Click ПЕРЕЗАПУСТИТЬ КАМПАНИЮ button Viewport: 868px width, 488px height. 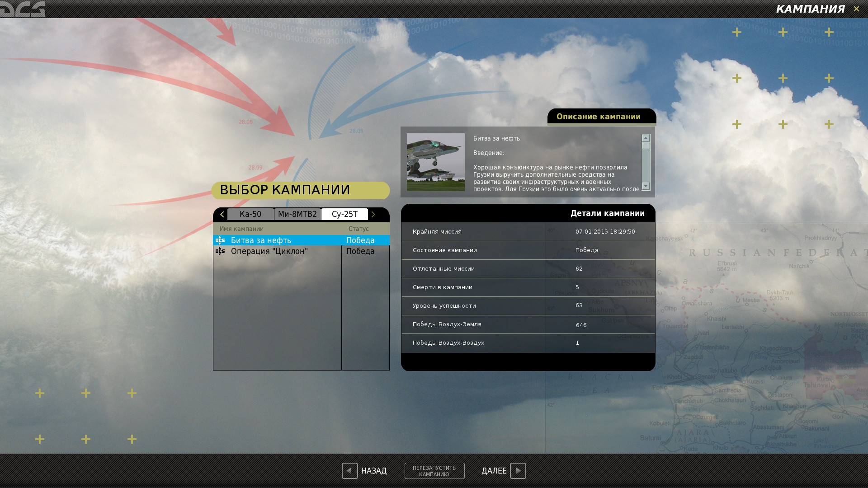pyautogui.click(x=434, y=471)
